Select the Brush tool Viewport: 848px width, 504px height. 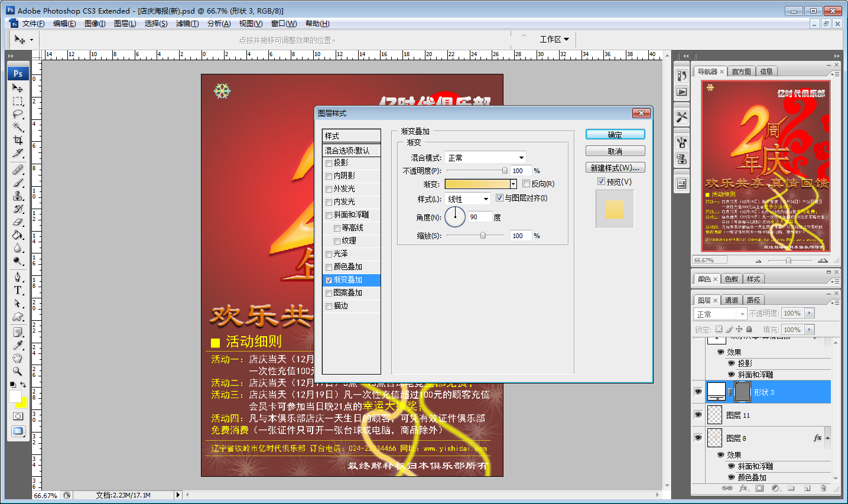18,183
